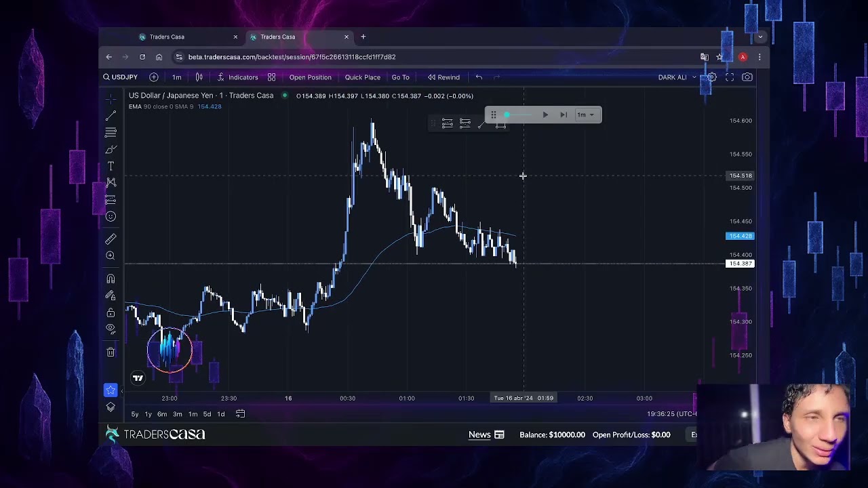Undo the last chart action
Screen dimensions: 868x488
click(x=479, y=77)
